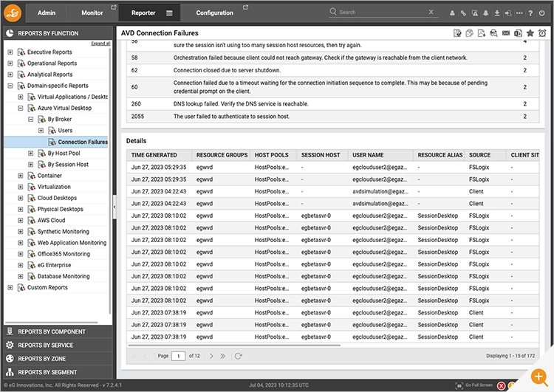Open Monitor in new window icon
This screenshot has height=392, width=554.
coord(114,7)
